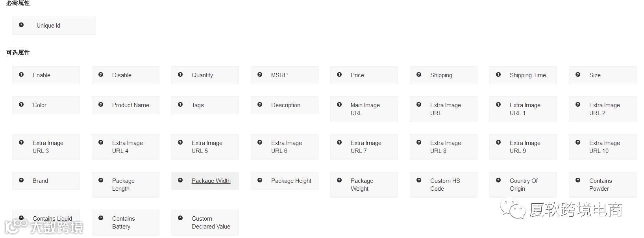The width and height of the screenshot is (644, 238).
Task: Select the Extra Image URL 10 tile
Action: [603, 147]
